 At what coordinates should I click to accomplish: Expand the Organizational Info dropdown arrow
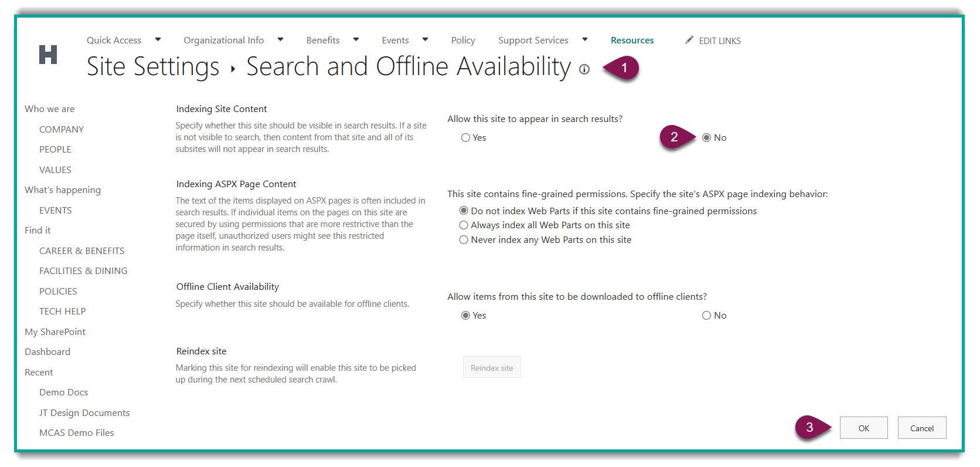coord(280,40)
